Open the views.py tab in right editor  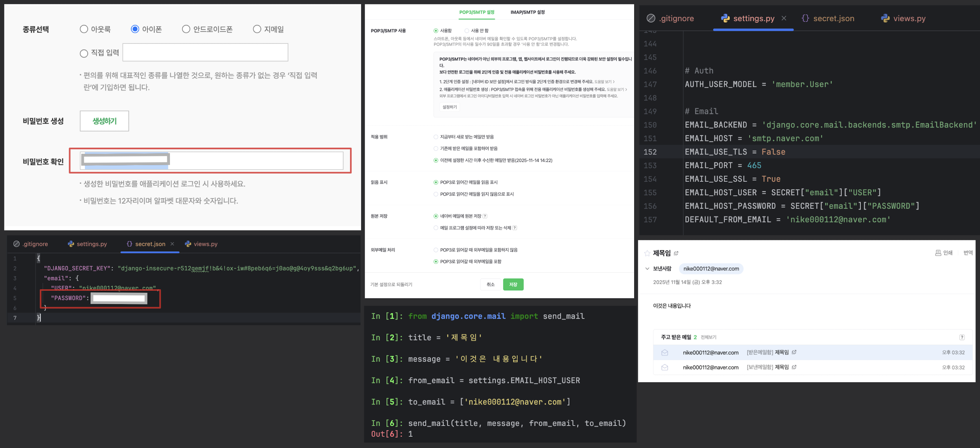[x=903, y=18]
